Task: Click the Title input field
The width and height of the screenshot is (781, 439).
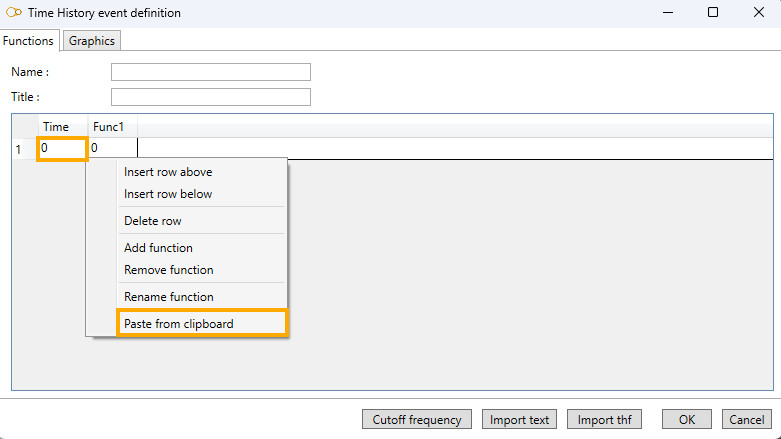Action: pos(210,97)
